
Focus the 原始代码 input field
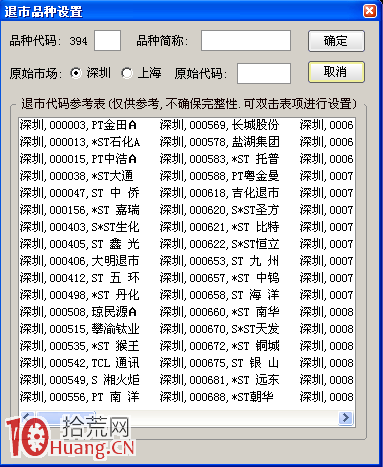[x=264, y=73]
